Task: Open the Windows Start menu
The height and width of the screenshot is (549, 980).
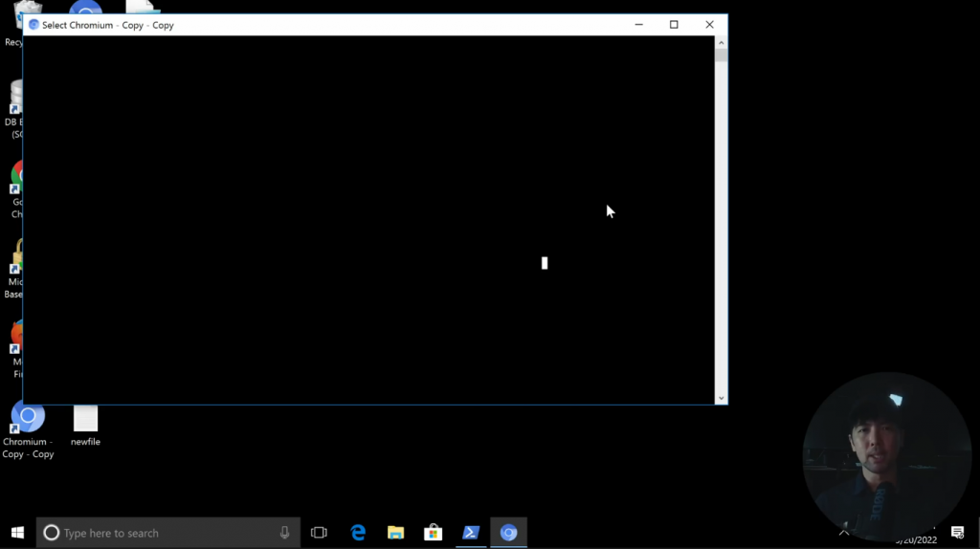Action: (17, 533)
